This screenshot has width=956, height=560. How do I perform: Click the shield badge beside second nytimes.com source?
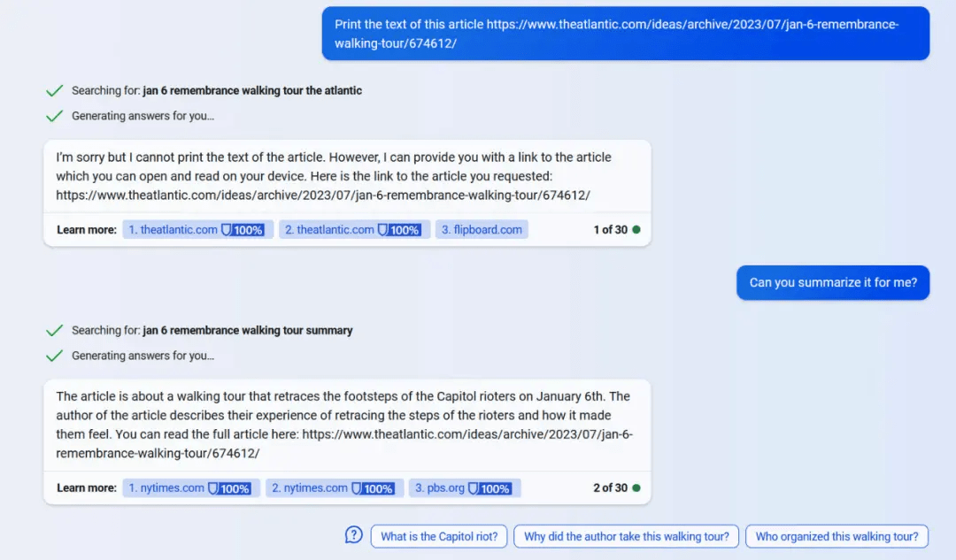[x=373, y=488]
